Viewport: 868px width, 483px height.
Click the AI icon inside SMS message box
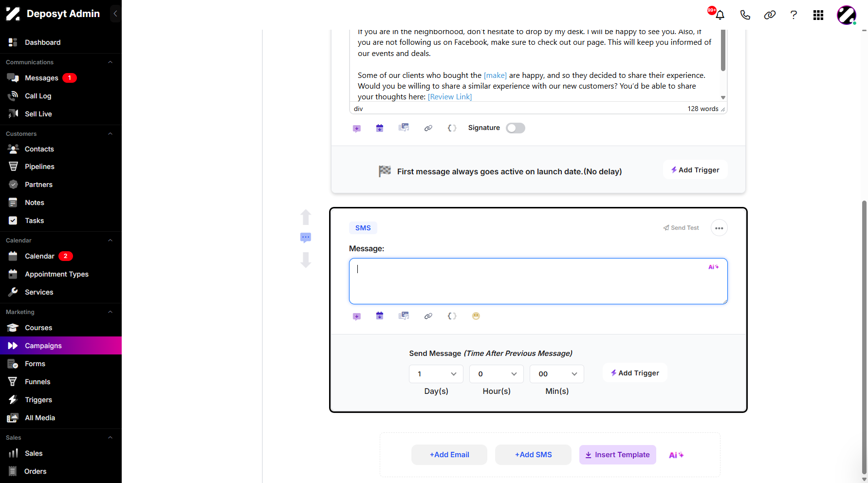click(x=713, y=267)
